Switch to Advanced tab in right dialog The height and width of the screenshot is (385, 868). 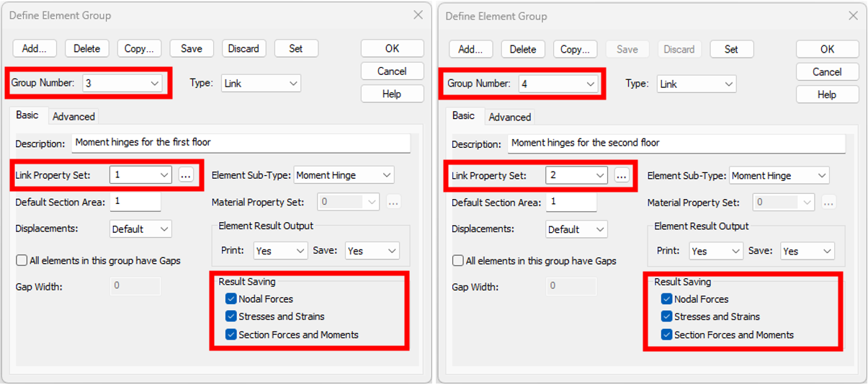point(509,117)
